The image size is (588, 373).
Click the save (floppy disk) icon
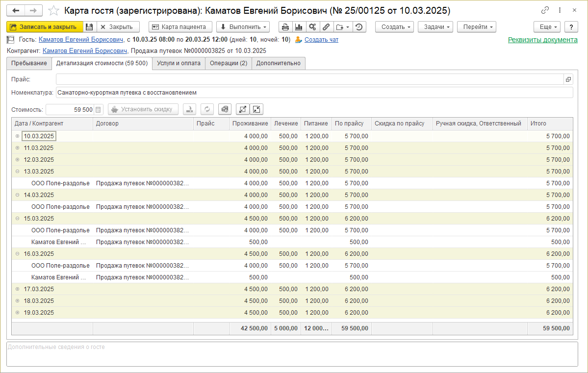click(x=89, y=27)
